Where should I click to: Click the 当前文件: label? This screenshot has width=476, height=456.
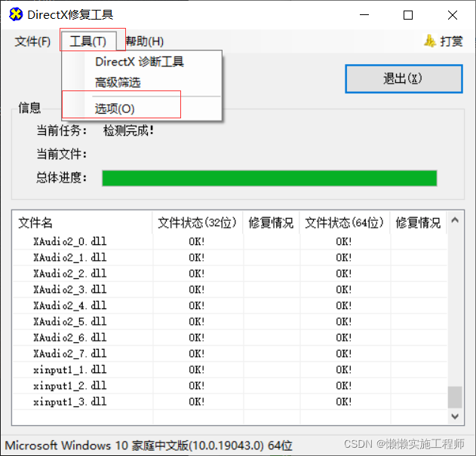pos(62,154)
